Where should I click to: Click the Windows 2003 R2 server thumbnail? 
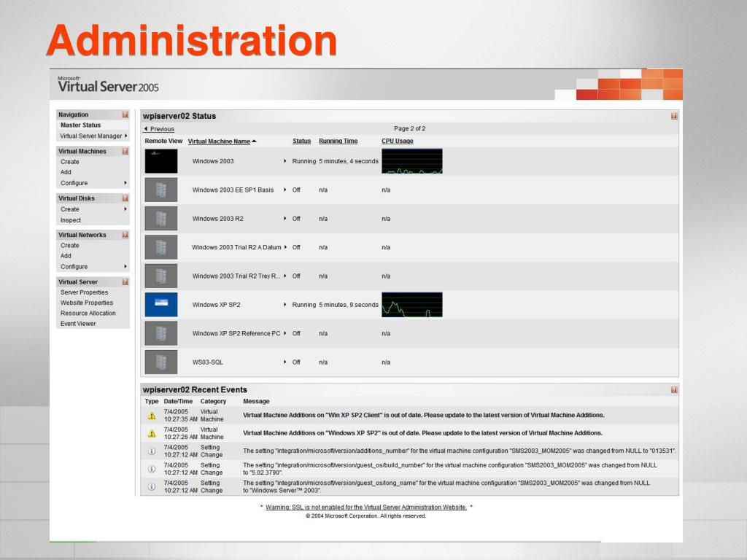161,219
